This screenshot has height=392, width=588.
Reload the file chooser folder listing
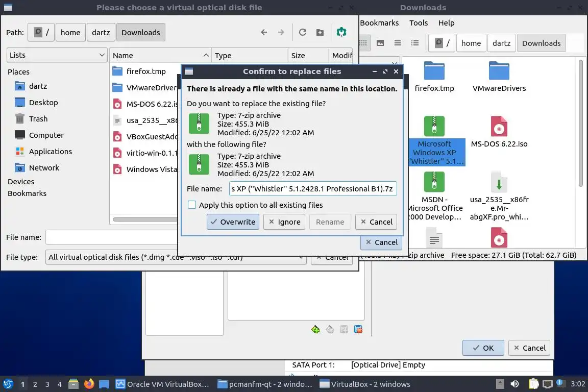coord(303,32)
